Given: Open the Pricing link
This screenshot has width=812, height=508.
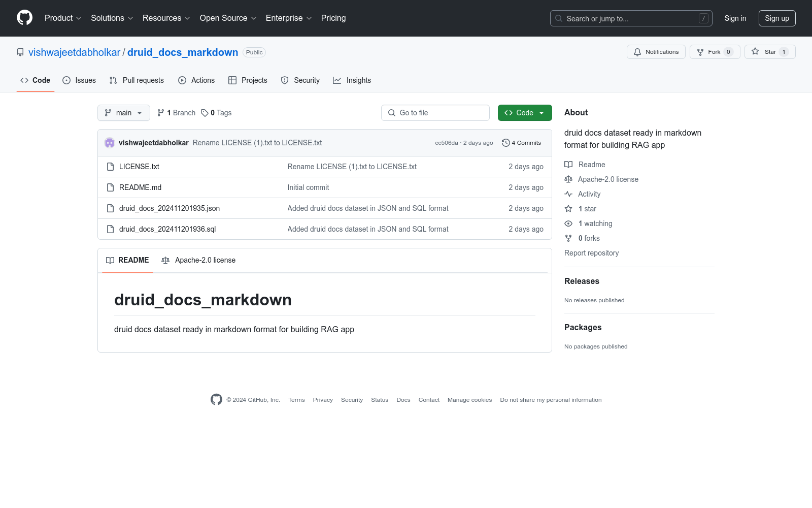Looking at the screenshot, I should (333, 18).
